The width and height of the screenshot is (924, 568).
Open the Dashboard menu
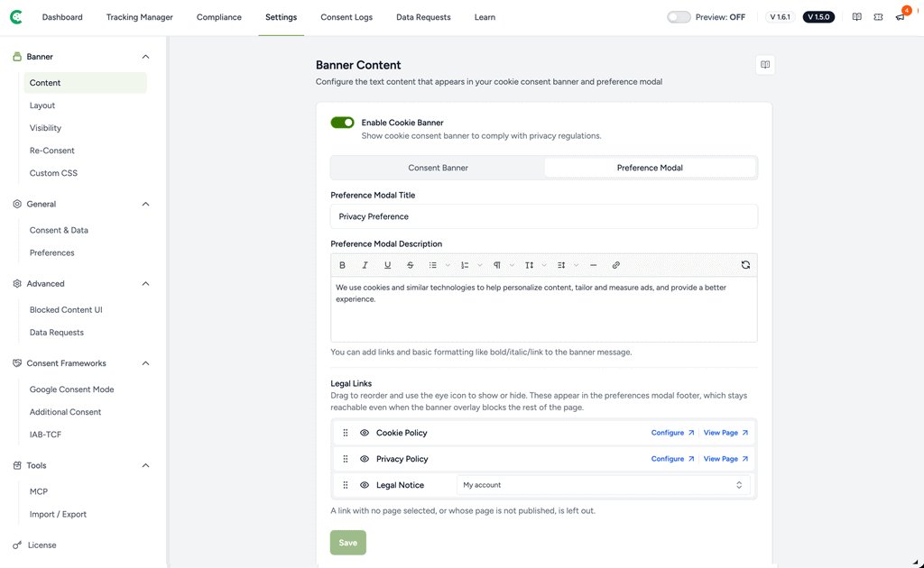[x=62, y=17]
